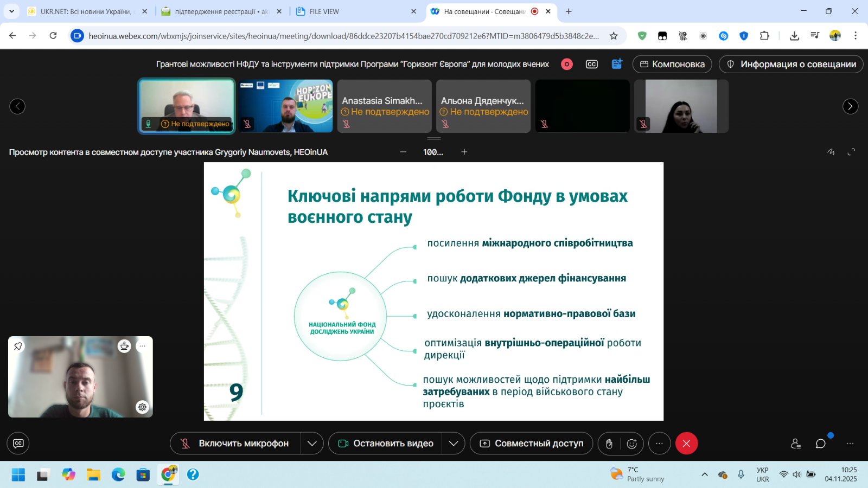
Task: Click Информация о совещании button
Action: pos(791,64)
